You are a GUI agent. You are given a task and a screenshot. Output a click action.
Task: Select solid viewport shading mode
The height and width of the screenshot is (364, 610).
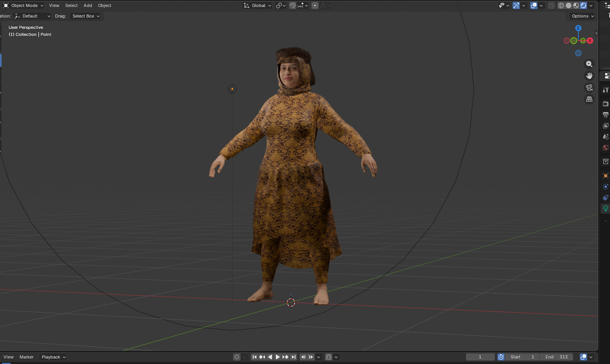[x=569, y=5]
